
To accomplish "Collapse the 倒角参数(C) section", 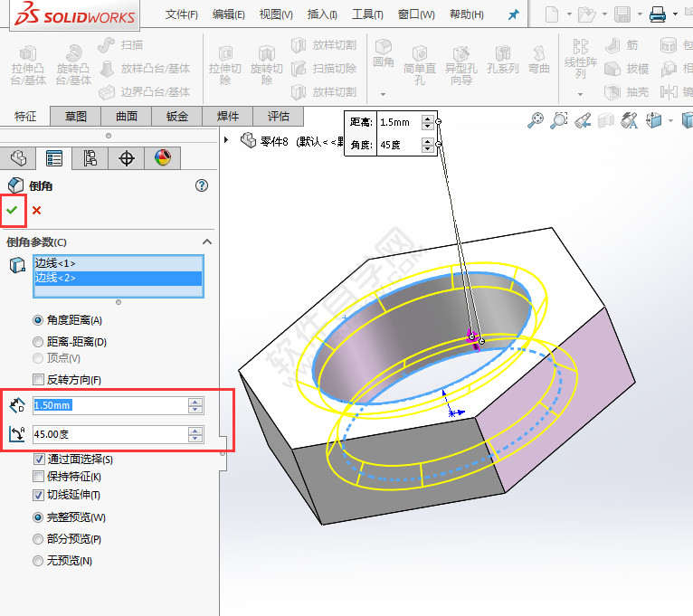I will point(207,242).
